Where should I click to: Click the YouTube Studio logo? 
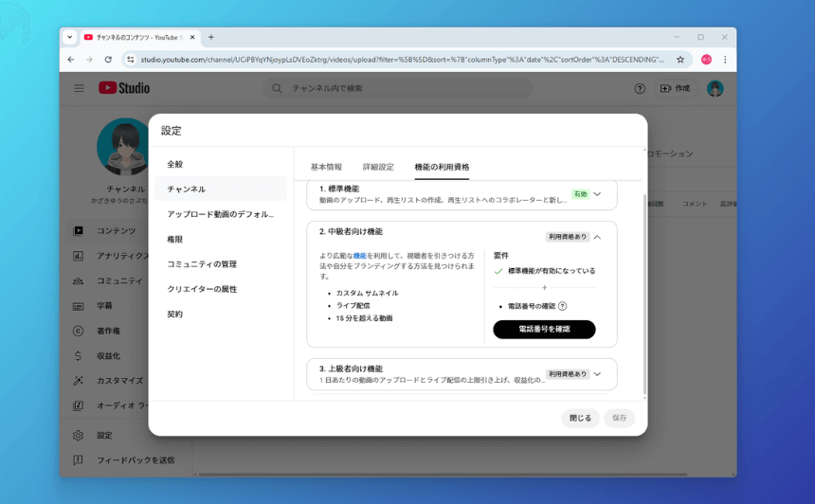point(124,88)
